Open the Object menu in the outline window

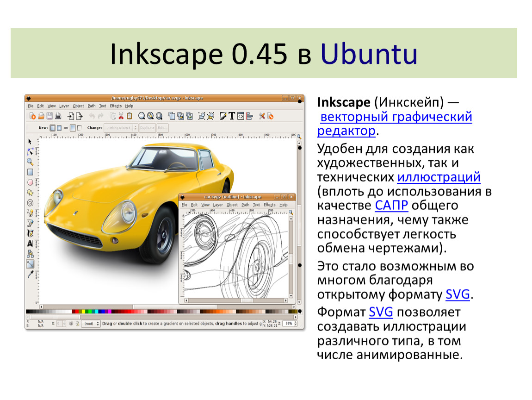pyautogui.click(x=232, y=205)
